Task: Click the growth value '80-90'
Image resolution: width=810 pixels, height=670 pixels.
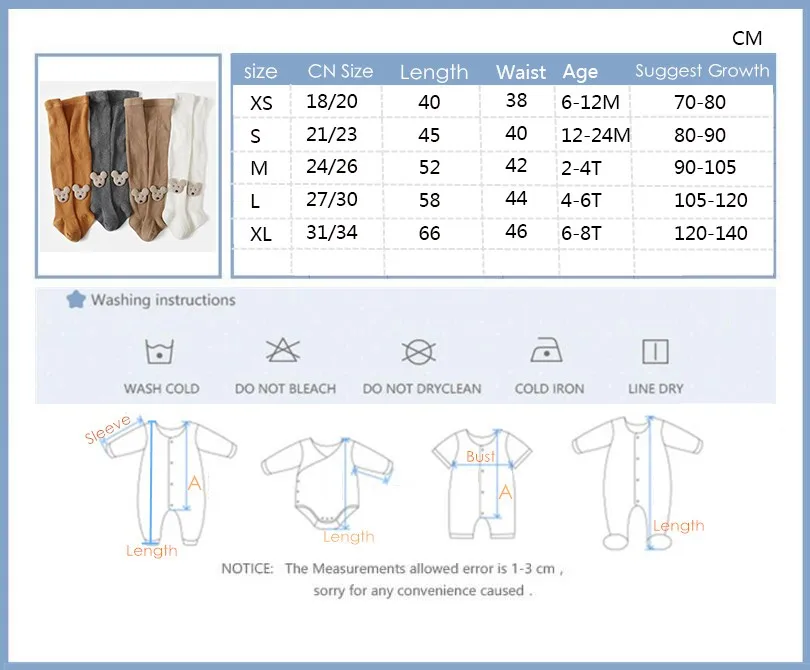Action: click(x=700, y=135)
